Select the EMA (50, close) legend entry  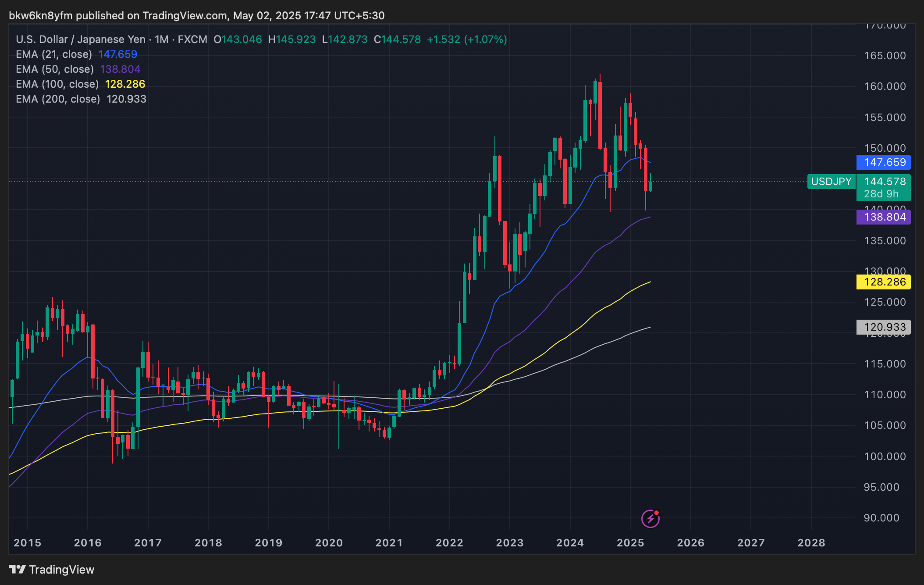[55, 69]
